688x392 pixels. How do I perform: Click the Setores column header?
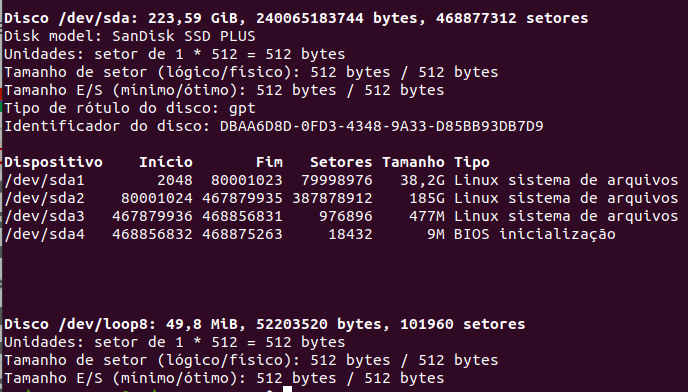(341, 162)
